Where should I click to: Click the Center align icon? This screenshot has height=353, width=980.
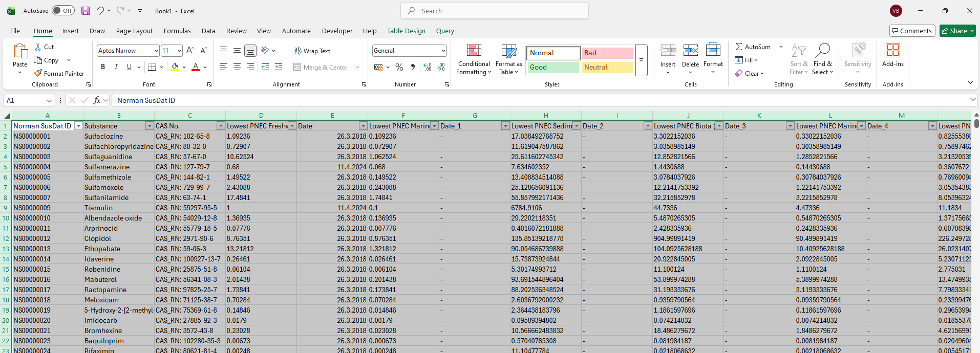coord(237,67)
